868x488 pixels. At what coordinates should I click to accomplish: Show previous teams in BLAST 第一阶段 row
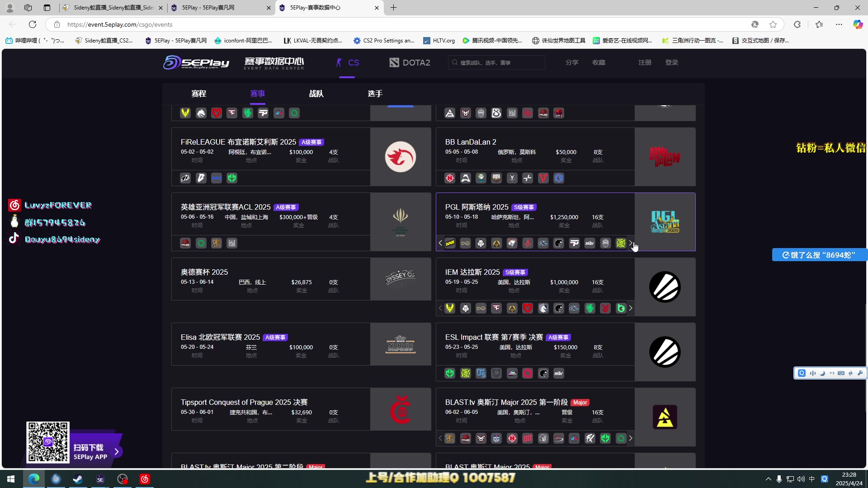[x=440, y=438]
